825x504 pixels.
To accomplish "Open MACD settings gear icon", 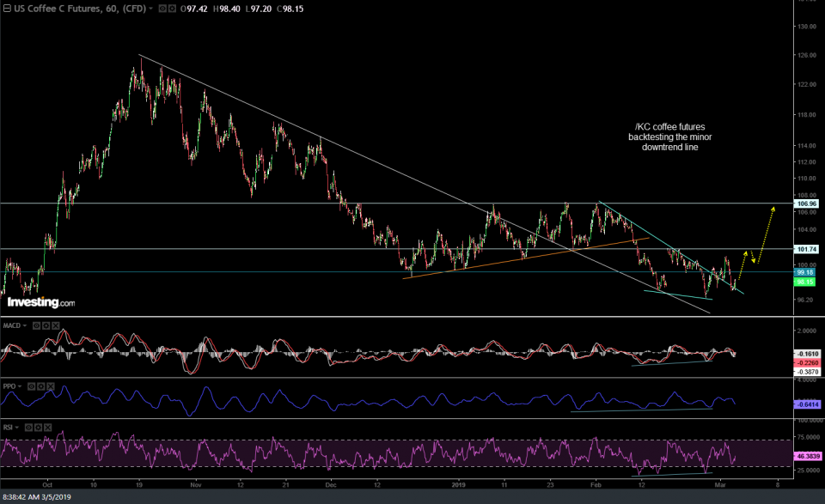I will tap(46, 326).
